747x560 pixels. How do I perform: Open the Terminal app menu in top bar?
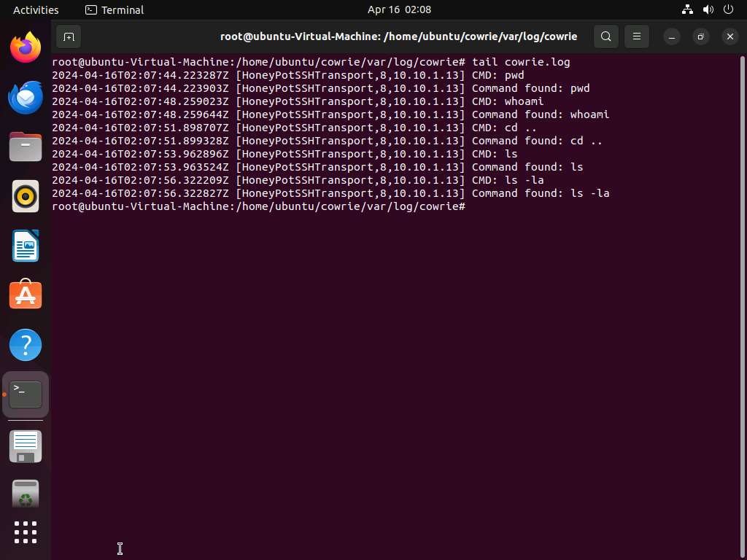[113, 9]
